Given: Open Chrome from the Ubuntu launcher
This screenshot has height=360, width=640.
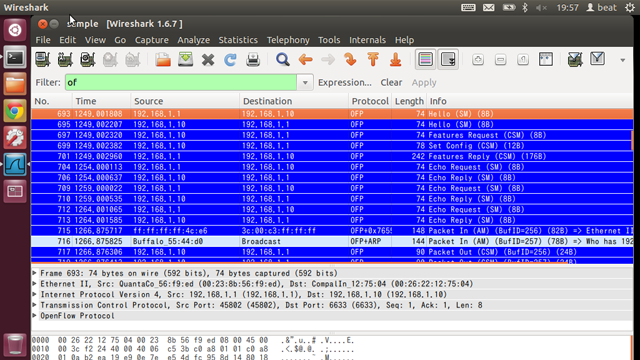Looking at the screenshot, I should coord(15,111).
